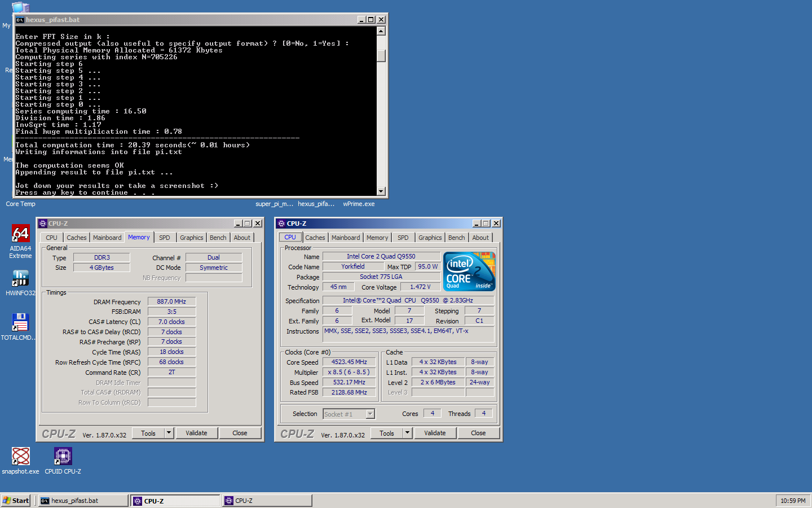Open SPD tab in left CPU-Z window
This screenshot has width=812, height=508.
pyautogui.click(x=165, y=238)
